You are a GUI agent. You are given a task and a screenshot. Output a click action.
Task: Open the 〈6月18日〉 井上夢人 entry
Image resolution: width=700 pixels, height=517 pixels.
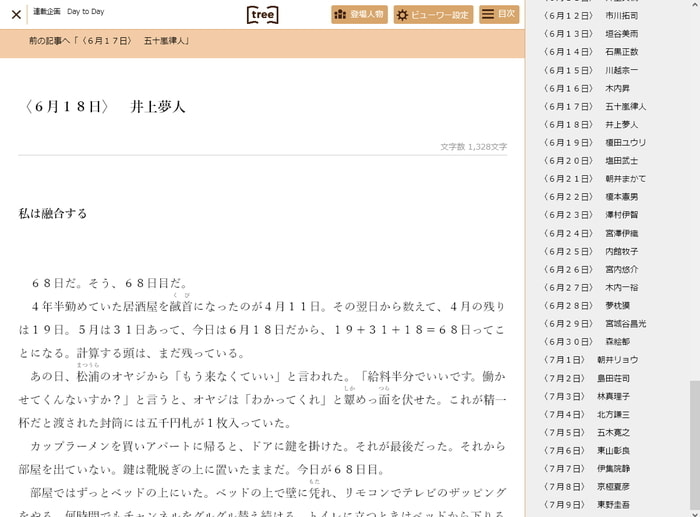tap(594, 125)
